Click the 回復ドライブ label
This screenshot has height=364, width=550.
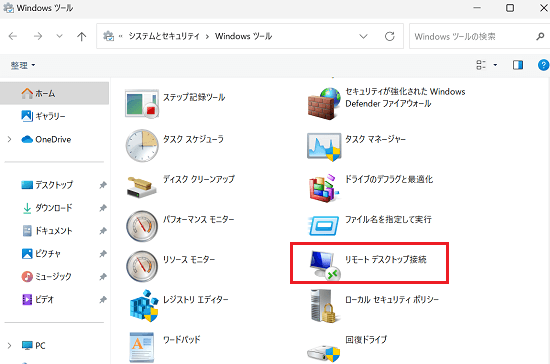point(366,339)
